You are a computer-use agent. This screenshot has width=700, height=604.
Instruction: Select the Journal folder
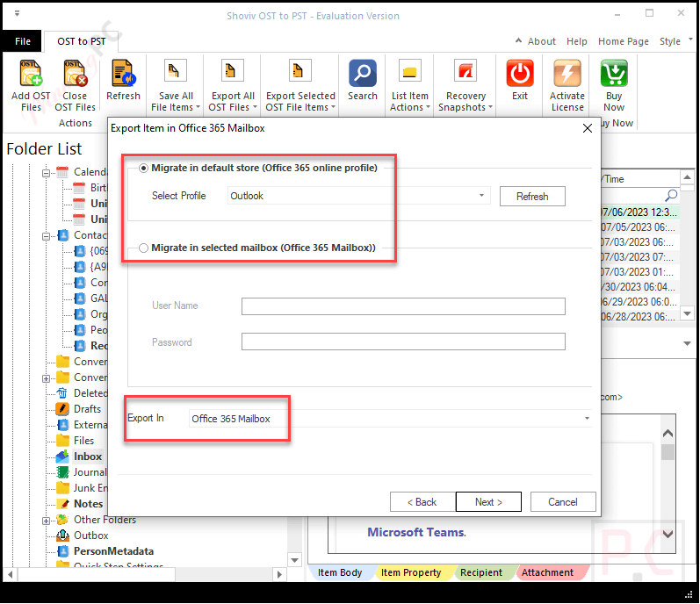pyautogui.click(x=90, y=472)
